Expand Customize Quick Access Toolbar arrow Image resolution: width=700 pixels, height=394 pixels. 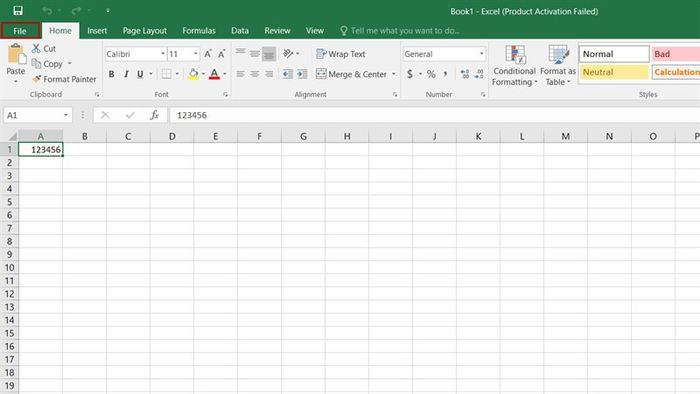click(108, 11)
